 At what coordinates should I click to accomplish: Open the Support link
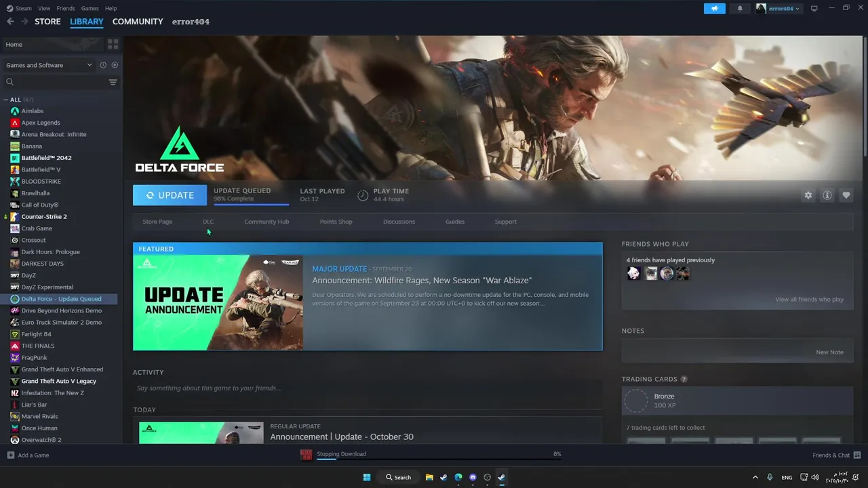point(505,222)
